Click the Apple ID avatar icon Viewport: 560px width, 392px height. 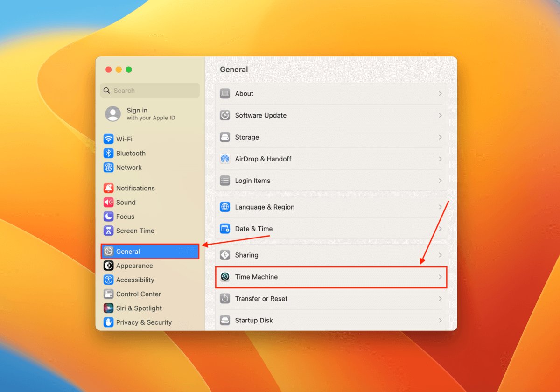pyautogui.click(x=113, y=114)
